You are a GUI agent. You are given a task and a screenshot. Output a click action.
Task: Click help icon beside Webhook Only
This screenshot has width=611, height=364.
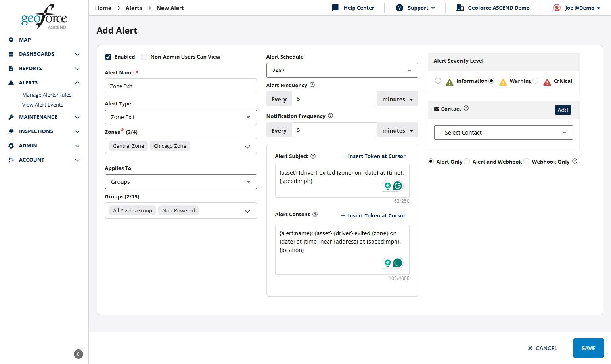(575, 161)
